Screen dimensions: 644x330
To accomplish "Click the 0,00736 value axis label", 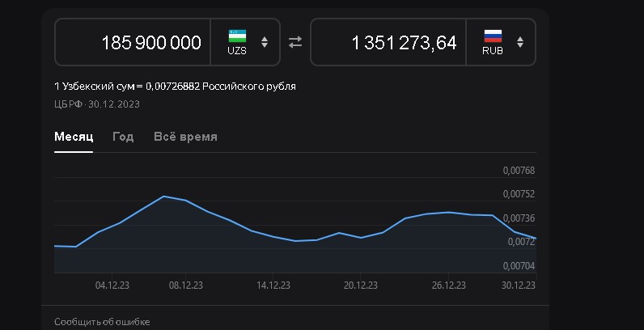I will tap(519, 218).
